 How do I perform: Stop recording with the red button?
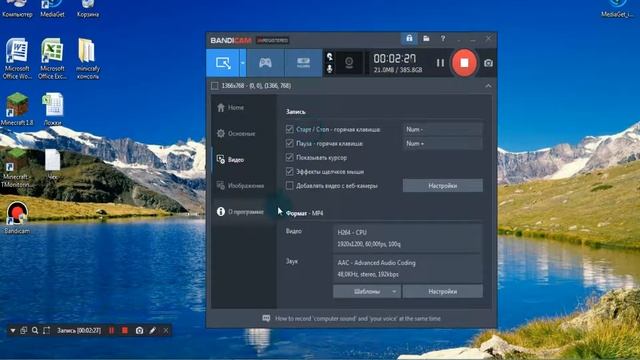pyautogui.click(x=464, y=63)
